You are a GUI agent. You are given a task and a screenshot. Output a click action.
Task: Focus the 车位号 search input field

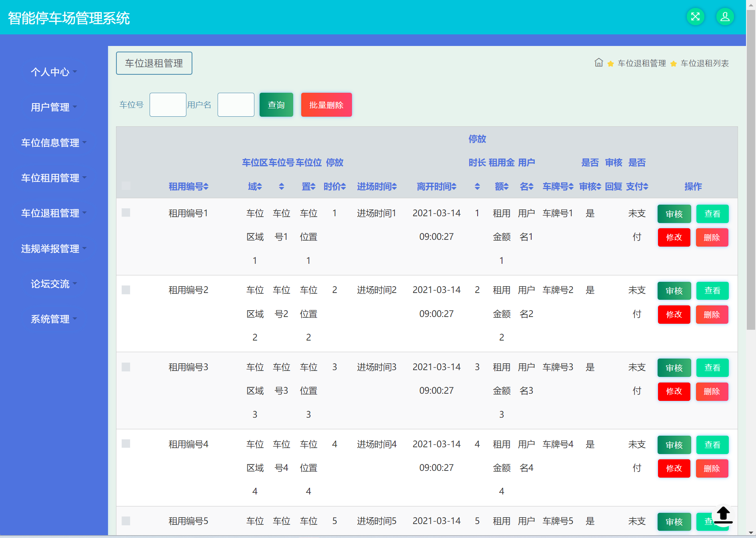[x=168, y=105]
